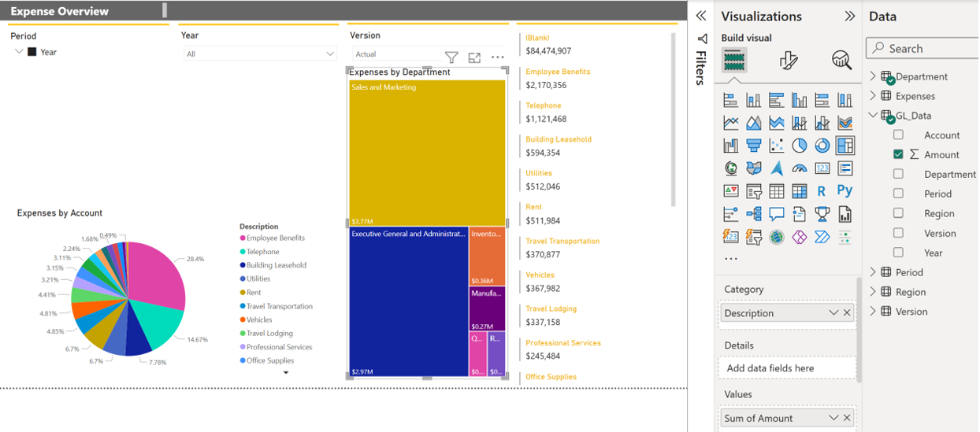Pick the waterfall chart visual

[x=730, y=146]
